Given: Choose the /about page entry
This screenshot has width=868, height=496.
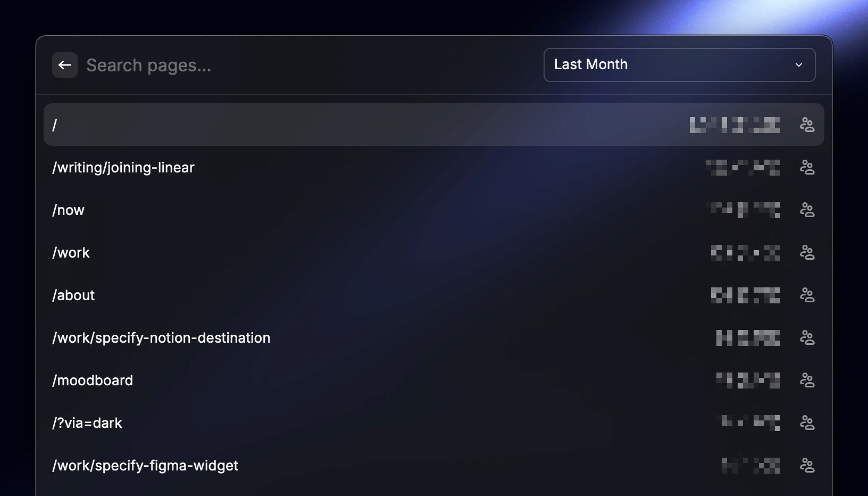Looking at the screenshot, I should tap(433, 295).
